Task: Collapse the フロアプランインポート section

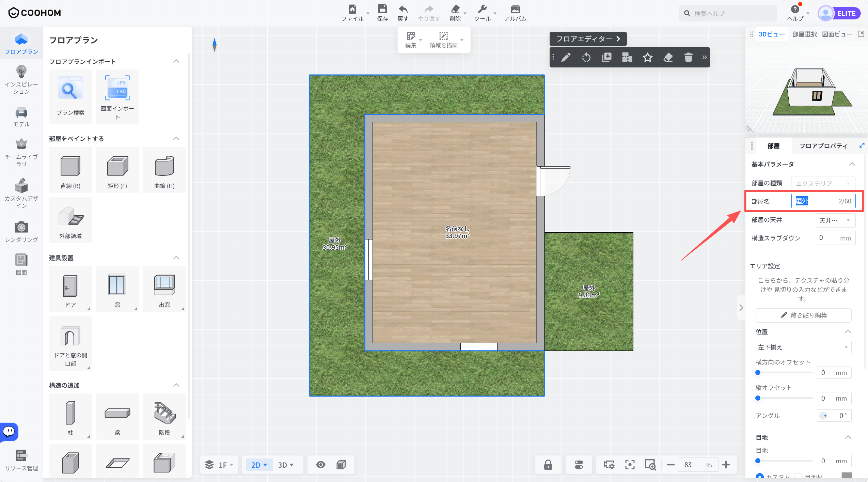Action: [176, 61]
